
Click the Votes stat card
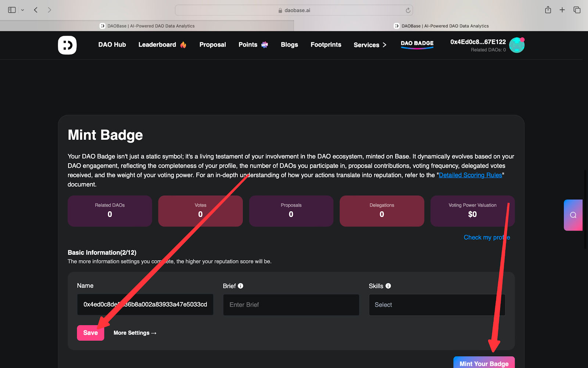200,211
